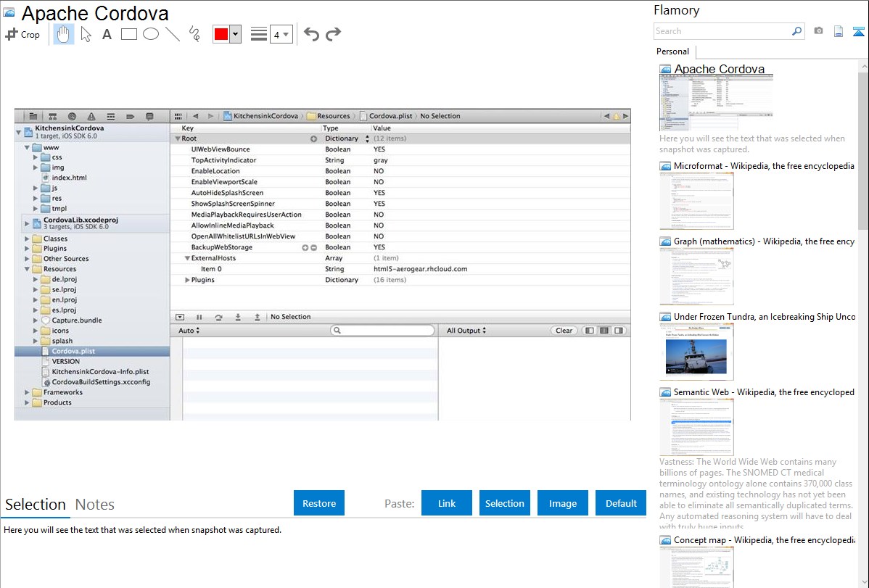Open the line width dropdown

click(x=281, y=35)
